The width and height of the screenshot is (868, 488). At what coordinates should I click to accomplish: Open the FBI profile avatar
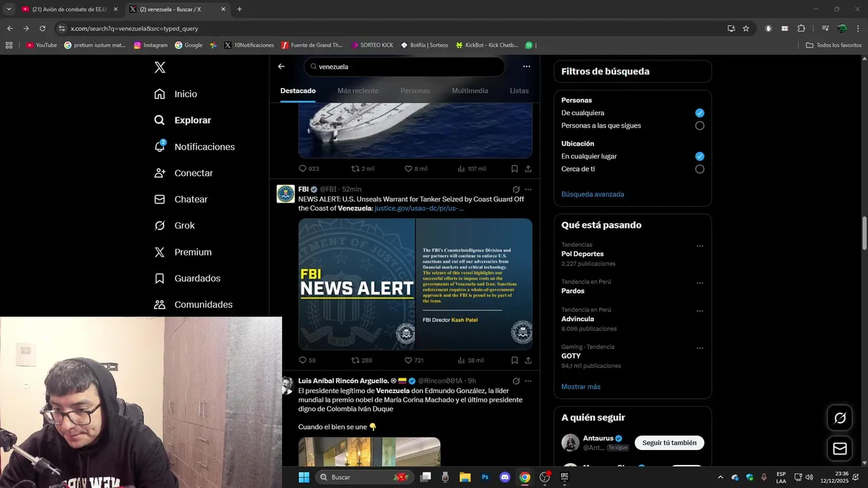[285, 194]
